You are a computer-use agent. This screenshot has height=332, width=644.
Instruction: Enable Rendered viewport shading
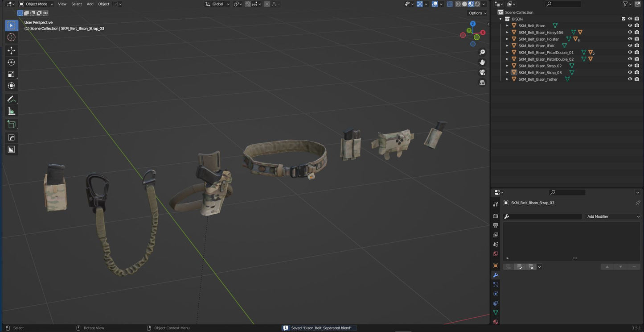pyautogui.click(x=476, y=4)
